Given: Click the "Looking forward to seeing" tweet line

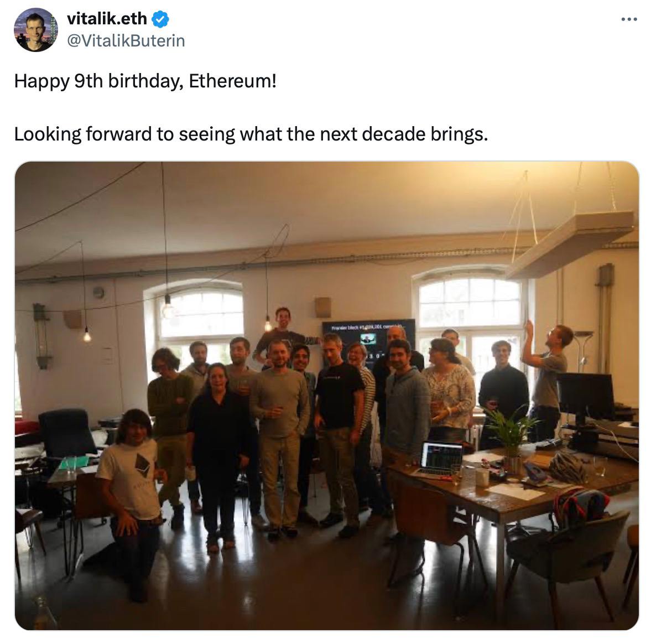Looking at the screenshot, I should [251, 134].
